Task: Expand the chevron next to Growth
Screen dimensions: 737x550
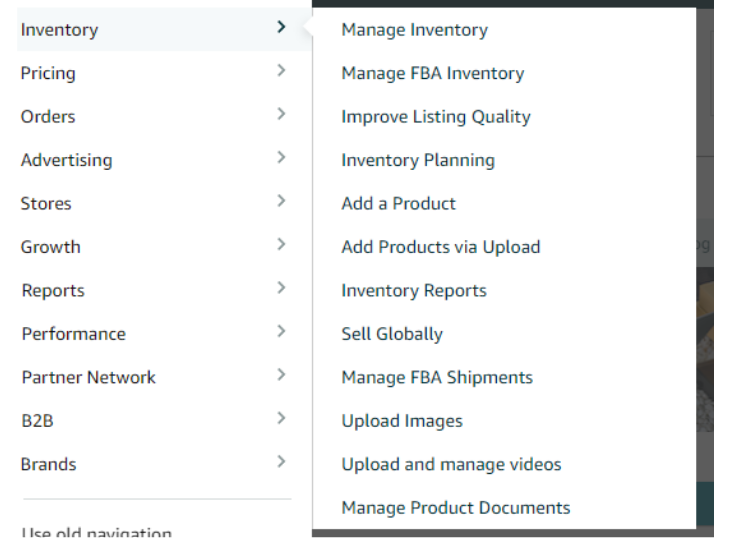Action: (x=281, y=244)
